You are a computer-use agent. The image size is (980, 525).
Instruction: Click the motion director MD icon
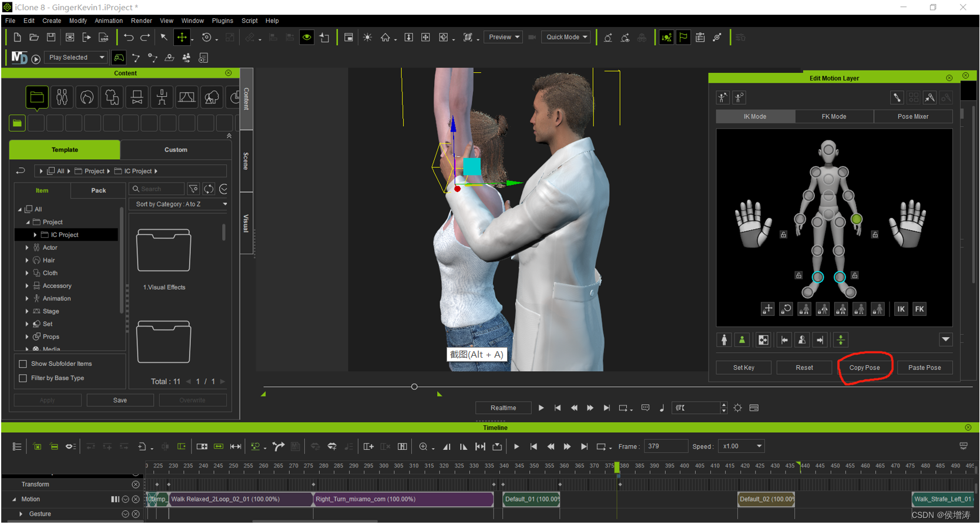19,58
